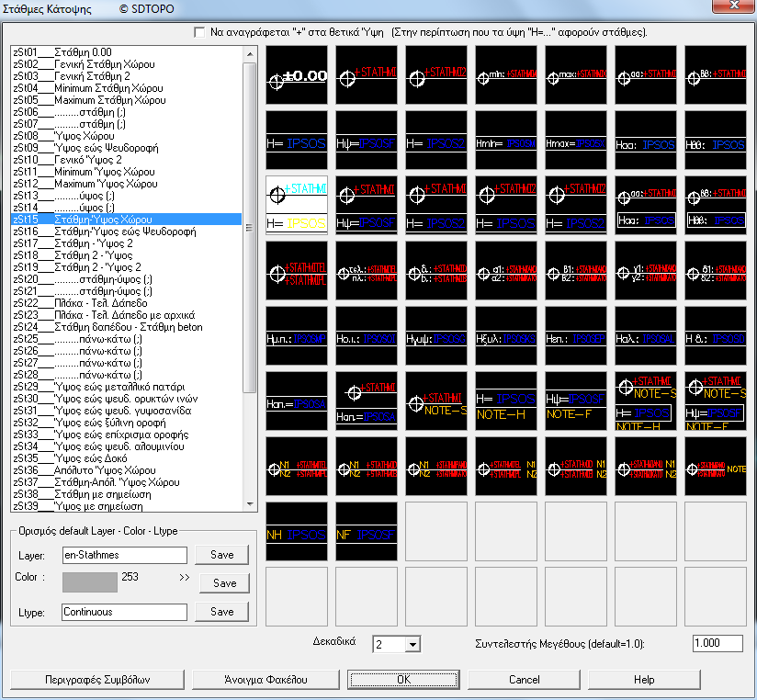Save the Ltype setting with its Save button
This screenshot has width=757, height=700.
pyautogui.click(x=221, y=612)
